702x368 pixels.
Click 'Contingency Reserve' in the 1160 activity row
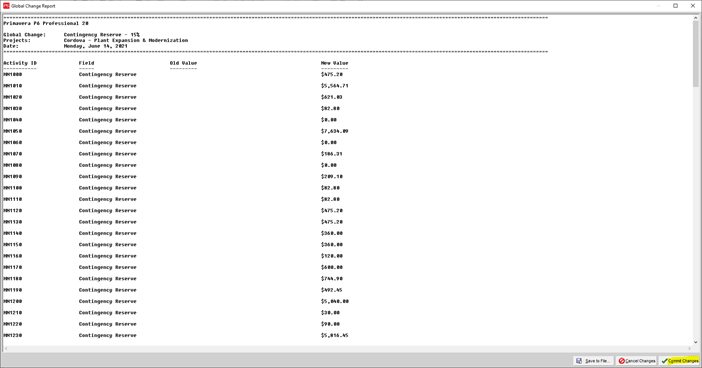[x=107, y=256]
